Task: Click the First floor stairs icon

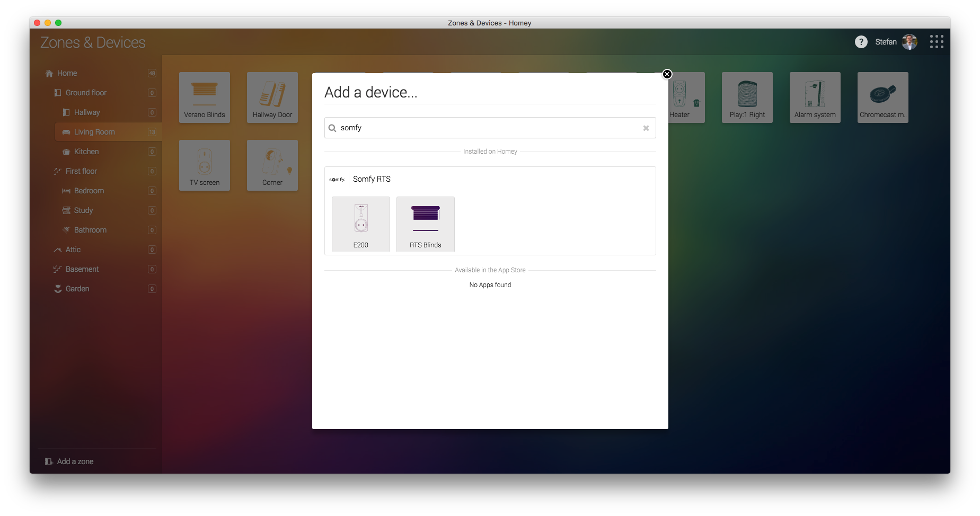Action: (58, 171)
